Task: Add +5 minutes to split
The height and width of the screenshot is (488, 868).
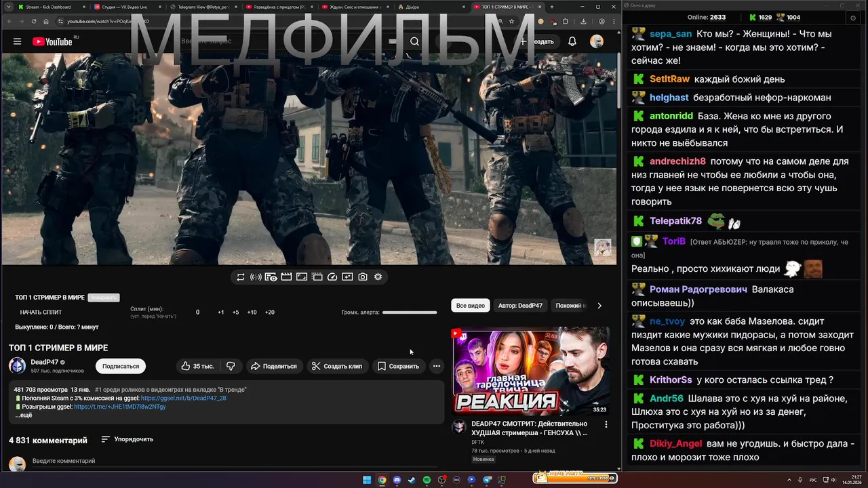Action: [x=235, y=312]
